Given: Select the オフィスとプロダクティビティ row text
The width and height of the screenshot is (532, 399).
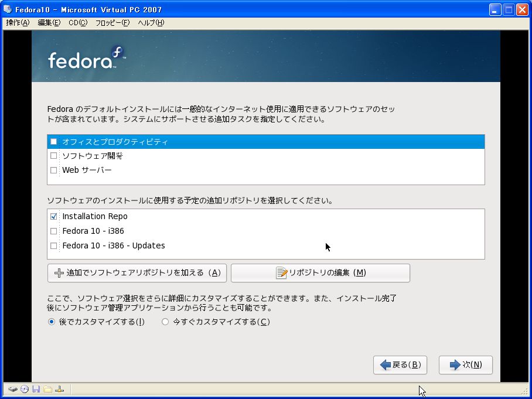Looking at the screenshot, I should point(115,141).
